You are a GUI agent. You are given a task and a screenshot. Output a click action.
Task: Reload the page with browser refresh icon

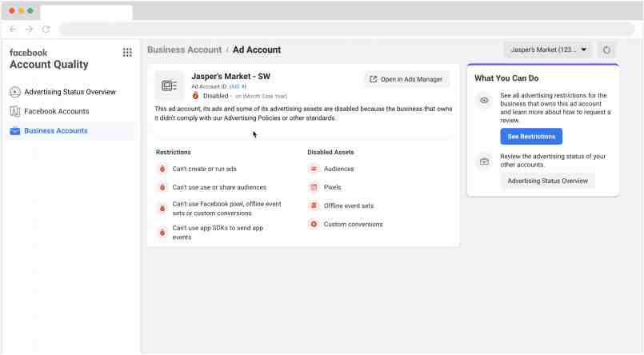(46, 29)
